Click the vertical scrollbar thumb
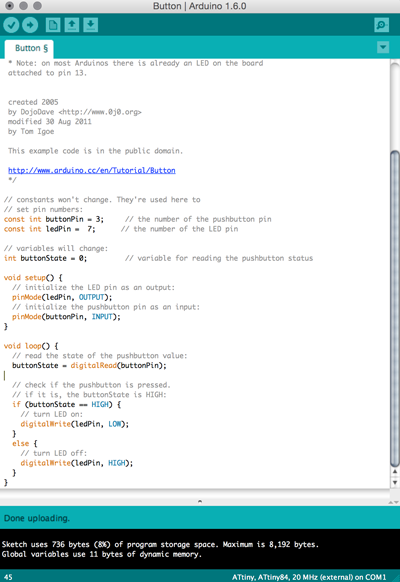Screen dimensions: 400x582 (395, 308)
